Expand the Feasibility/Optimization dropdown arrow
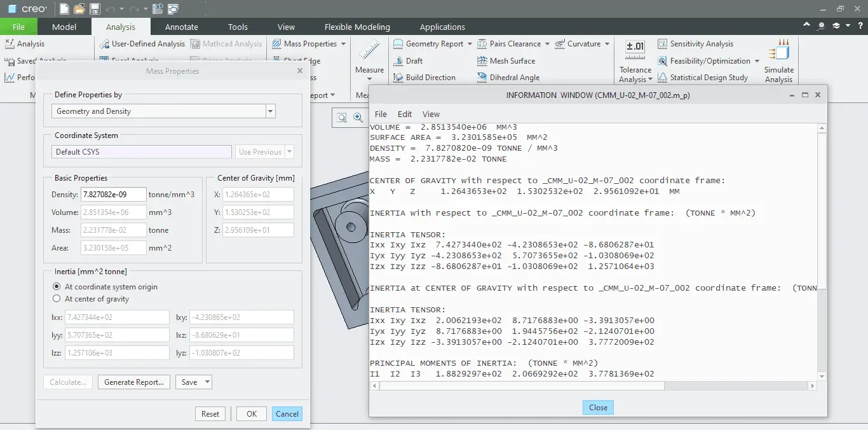868x430 pixels. coord(757,61)
